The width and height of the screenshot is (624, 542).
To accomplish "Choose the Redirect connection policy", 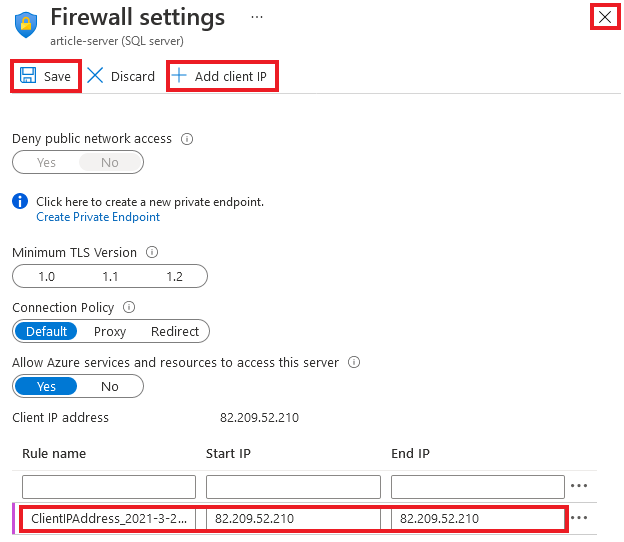I will click(x=175, y=332).
